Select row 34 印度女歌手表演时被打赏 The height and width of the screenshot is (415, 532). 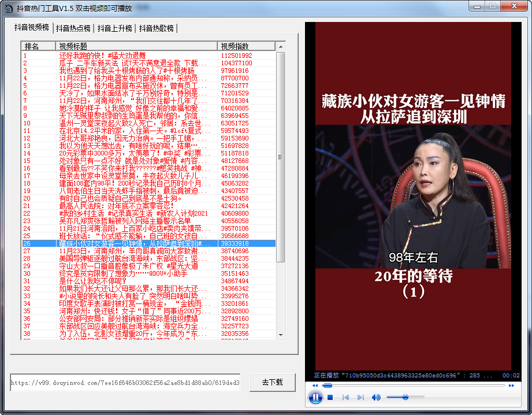(148, 303)
